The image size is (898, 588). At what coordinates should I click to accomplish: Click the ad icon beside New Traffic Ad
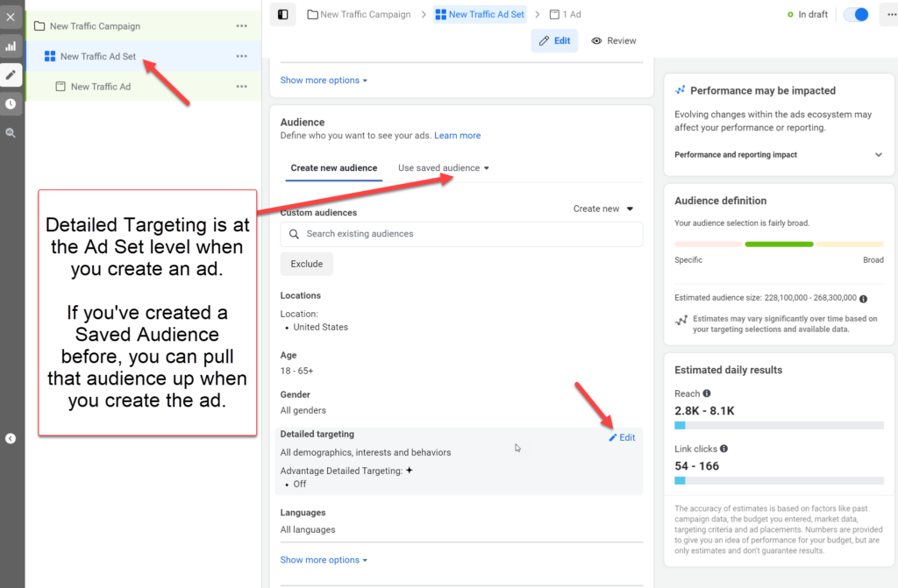click(61, 87)
